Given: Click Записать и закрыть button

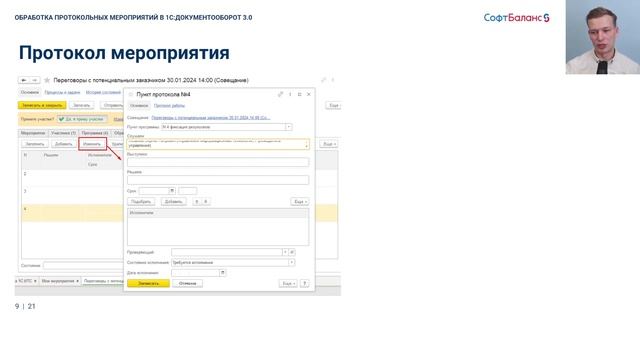Looking at the screenshot, I should tap(42, 106).
